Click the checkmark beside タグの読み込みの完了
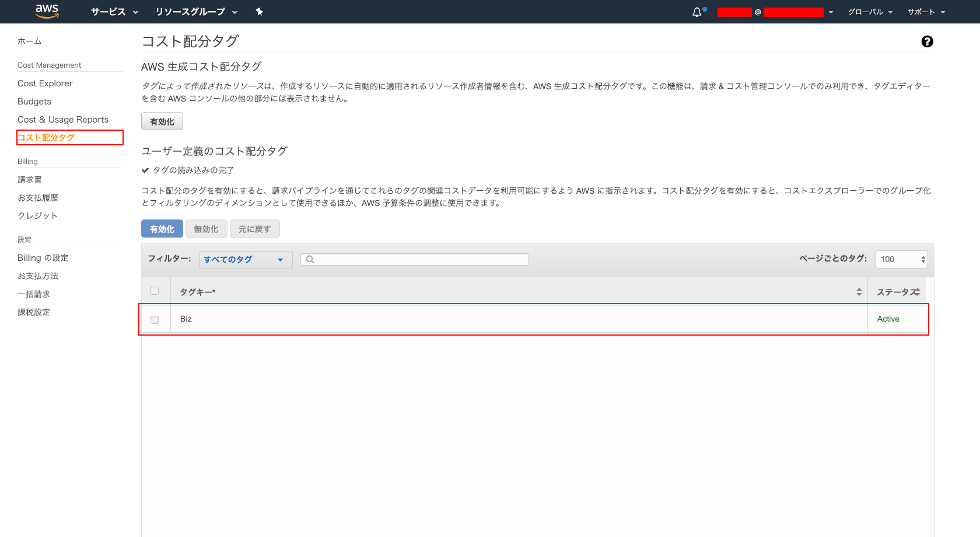This screenshot has width=980, height=537. click(145, 170)
